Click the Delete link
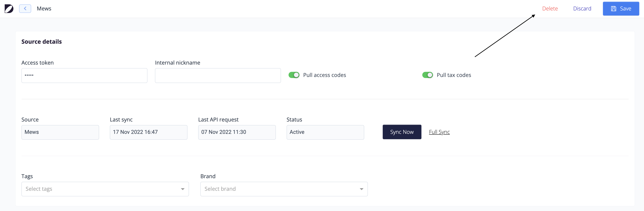The image size is (644, 211). click(x=550, y=9)
